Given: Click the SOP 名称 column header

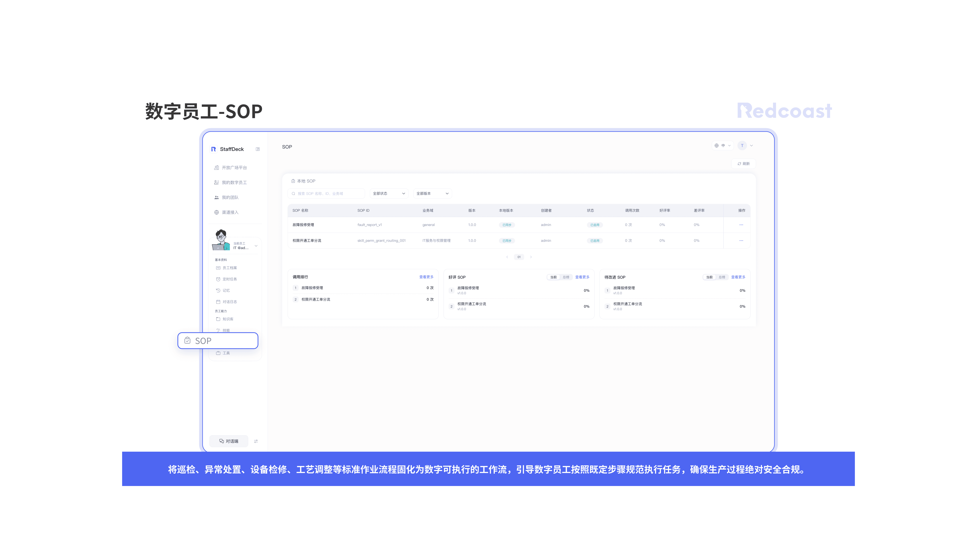Looking at the screenshot, I should tap(300, 211).
